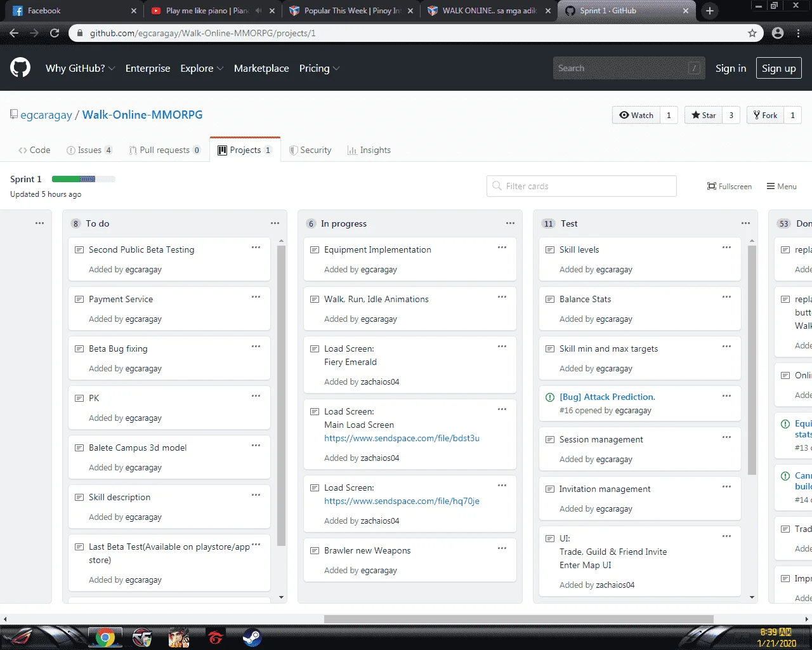Expand the Pricing dropdown menu
Image resolution: width=812 pixels, height=650 pixels.
[x=319, y=69]
